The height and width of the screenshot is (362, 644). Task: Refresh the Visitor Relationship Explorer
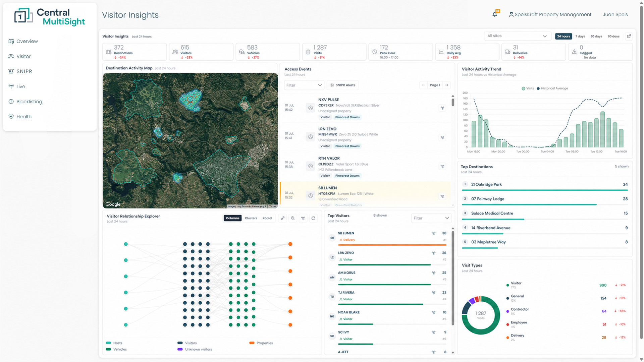pyautogui.click(x=313, y=218)
